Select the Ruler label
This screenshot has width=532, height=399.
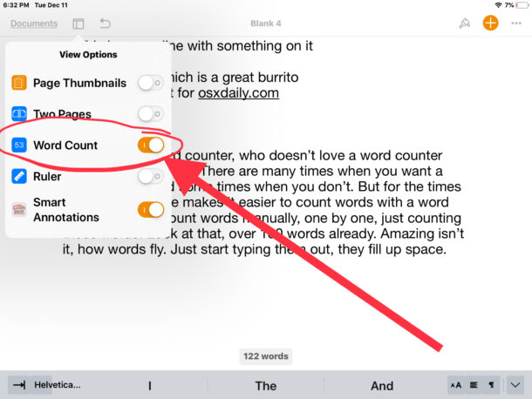[x=47, y=177]
